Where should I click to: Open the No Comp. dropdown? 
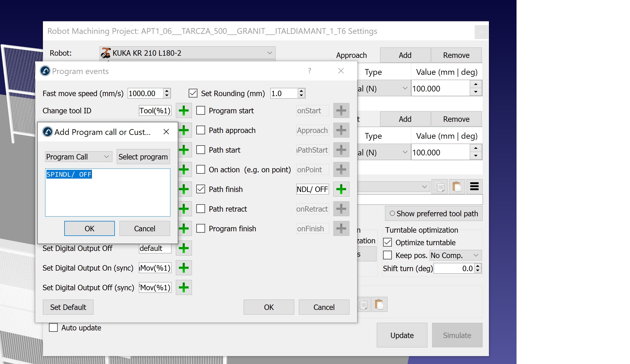(x=455, y=255)
